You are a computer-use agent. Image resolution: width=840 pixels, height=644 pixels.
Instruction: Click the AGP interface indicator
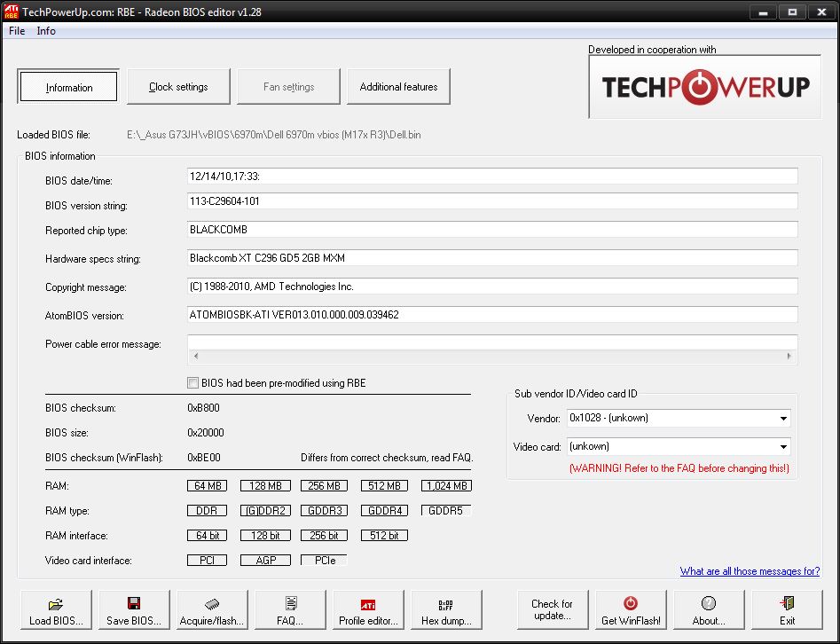tap(266, 561)
